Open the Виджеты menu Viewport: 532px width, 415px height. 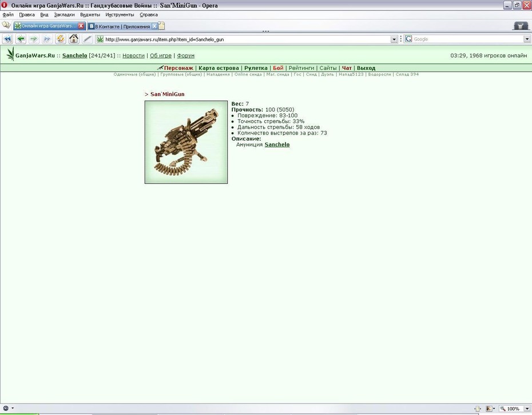tap(90, 15)
